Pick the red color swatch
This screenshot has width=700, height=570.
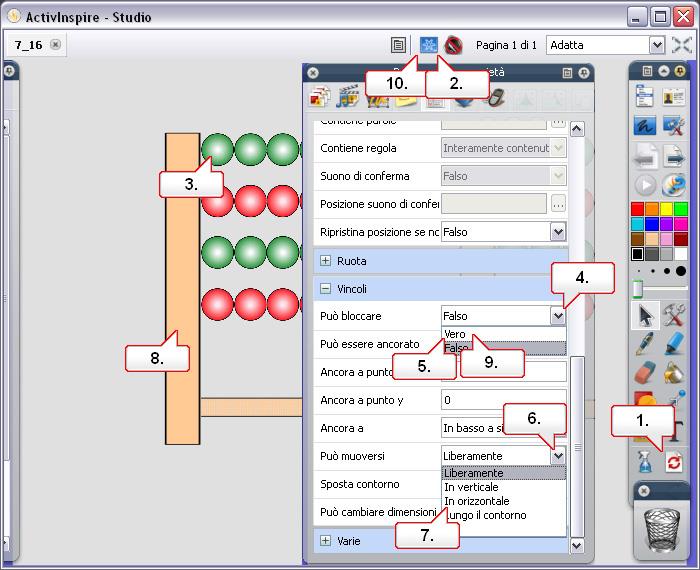point(638,208)
